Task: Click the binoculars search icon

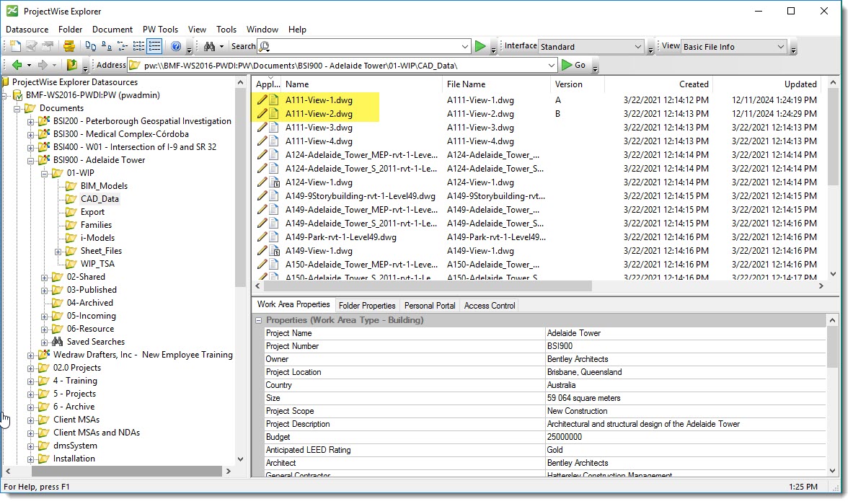Action: pos(209,46)
